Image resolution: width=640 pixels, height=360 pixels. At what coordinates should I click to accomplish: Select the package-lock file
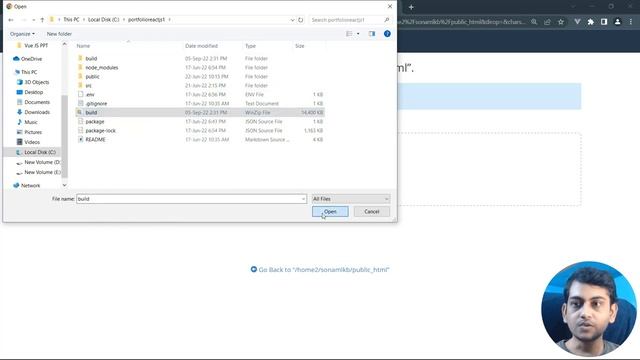click(200, 130)
